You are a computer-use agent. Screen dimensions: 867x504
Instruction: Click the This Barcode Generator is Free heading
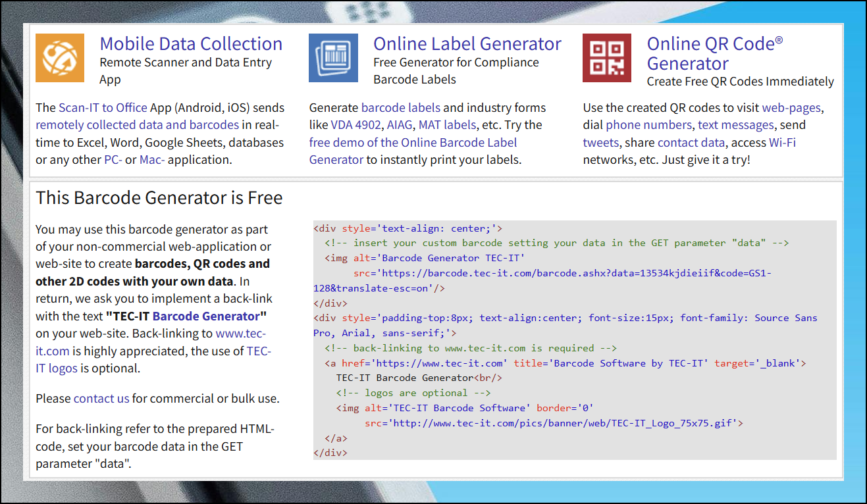pos(159,198)
